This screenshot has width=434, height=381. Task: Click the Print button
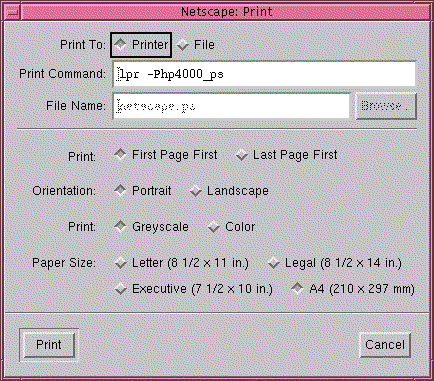(x=49, y=345)
